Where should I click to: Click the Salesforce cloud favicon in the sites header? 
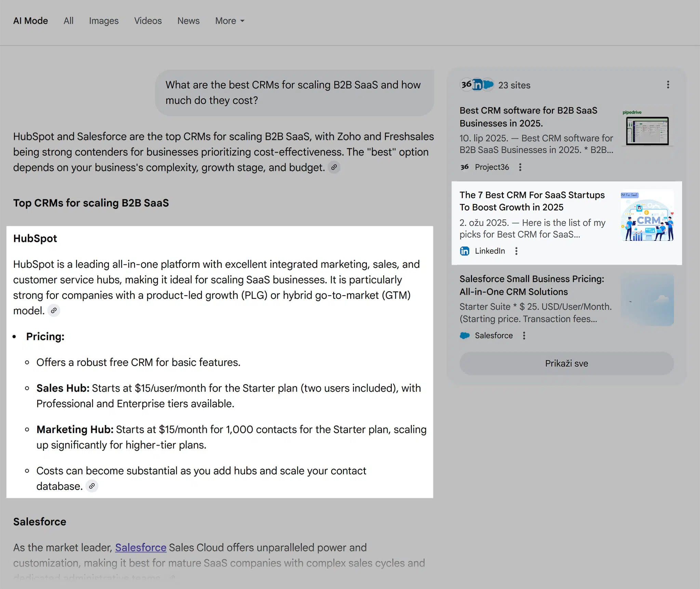pyautogui.click(x=488, y=84)
